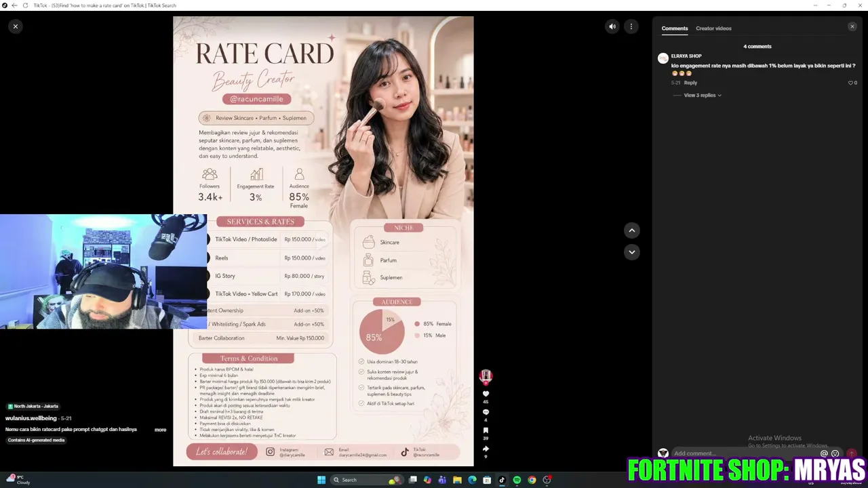Image resolution: width=868 pixels, height=488 pixels.
Task: Click the 'Contains AI-generated media' label
Action: 36,441
